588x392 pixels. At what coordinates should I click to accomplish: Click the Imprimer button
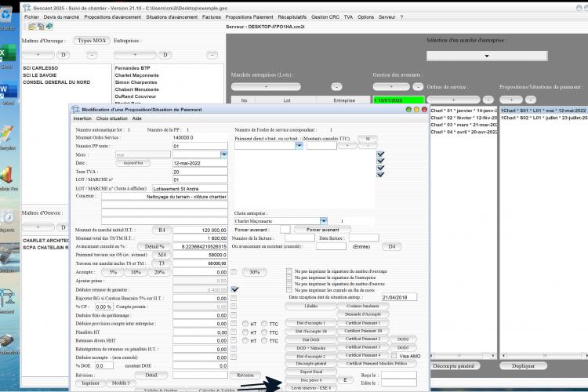coord(90,383)
